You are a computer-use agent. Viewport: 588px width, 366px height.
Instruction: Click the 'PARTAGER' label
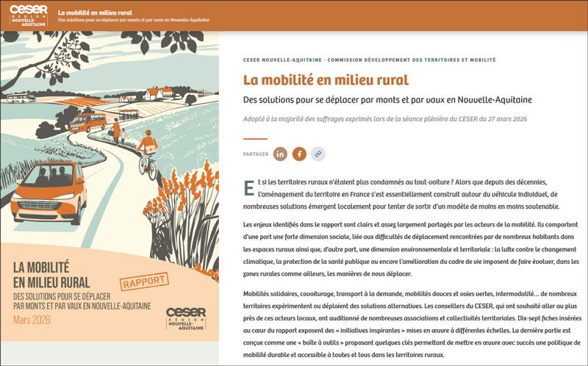[256, 154]
